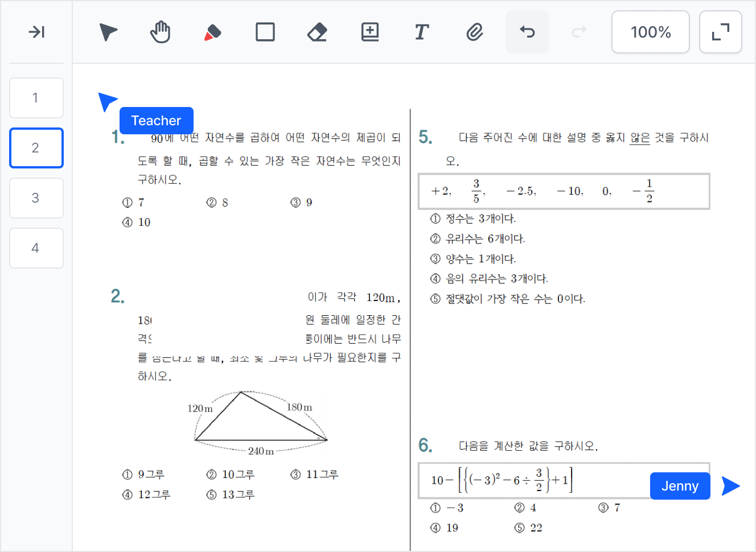Attach a file with paperclip icon
This screenshot has width=756, height=552.
pos(474,32)
